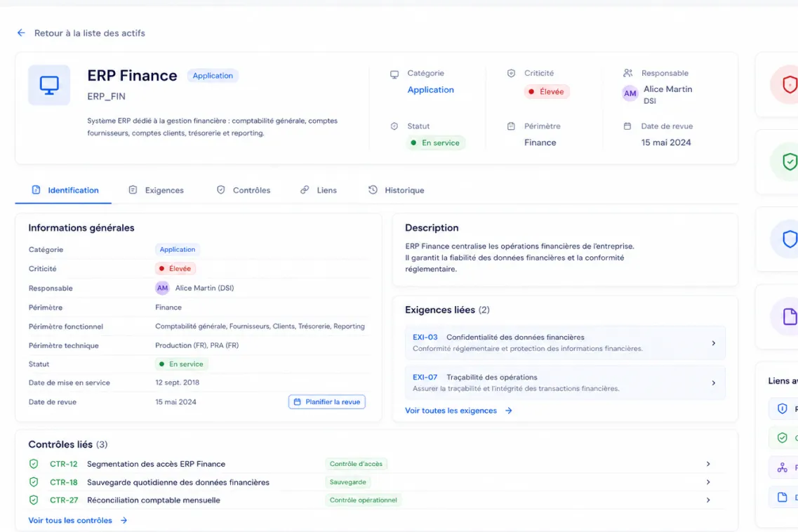Screen dimensions: 798x532
Task: Click the Alice Martin (DSI) value
Action: [x=205, y=288]
